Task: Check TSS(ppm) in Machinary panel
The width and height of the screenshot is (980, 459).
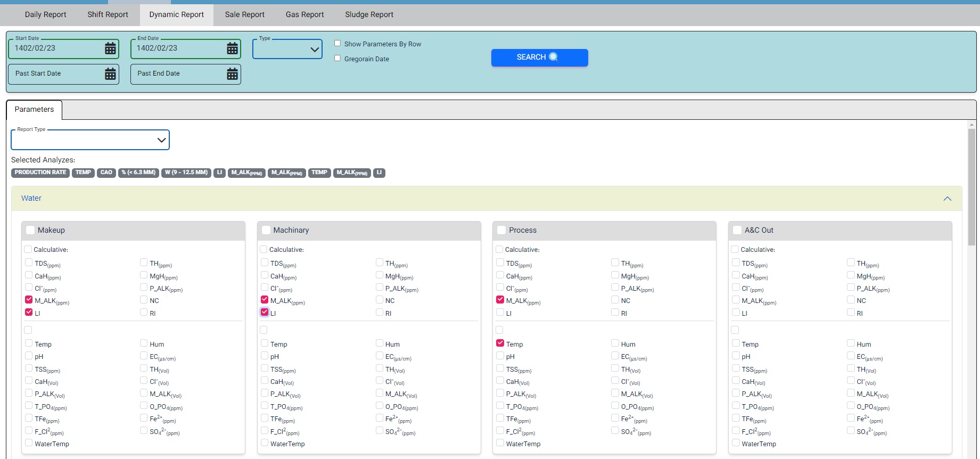Action: (x=265, y=368)
